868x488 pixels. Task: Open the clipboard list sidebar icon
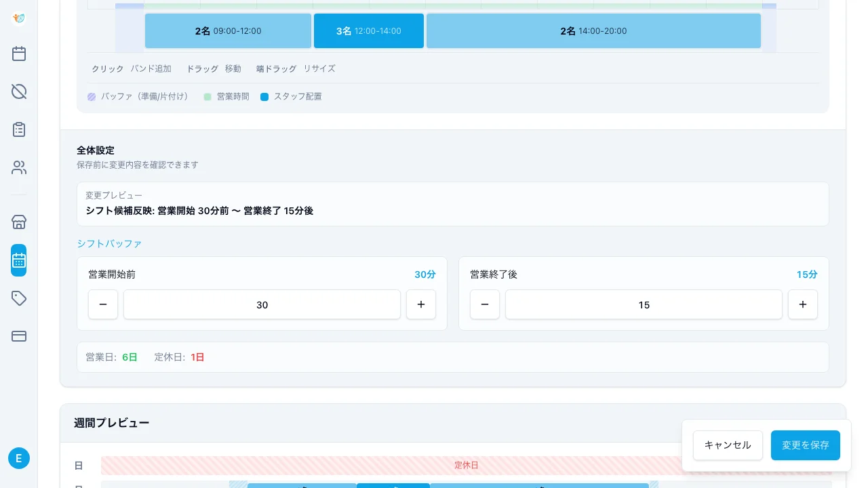(x=19, y=129)
